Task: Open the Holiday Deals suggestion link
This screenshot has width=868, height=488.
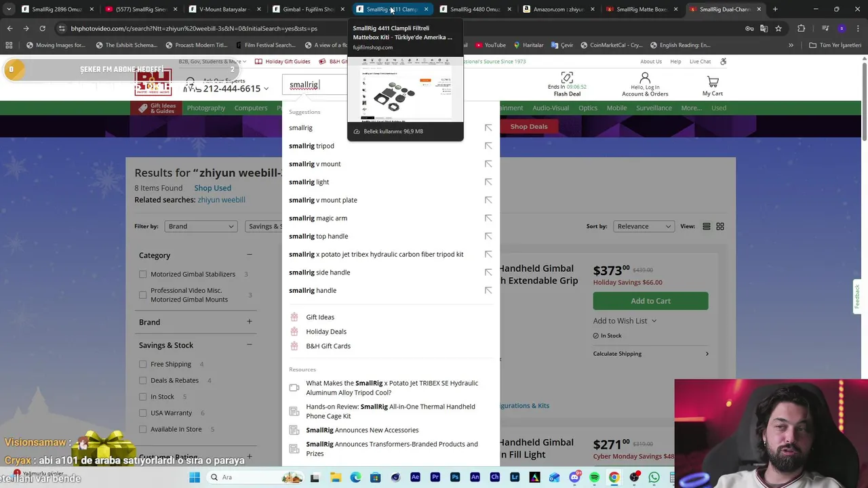Action: (x=326, y=331)
